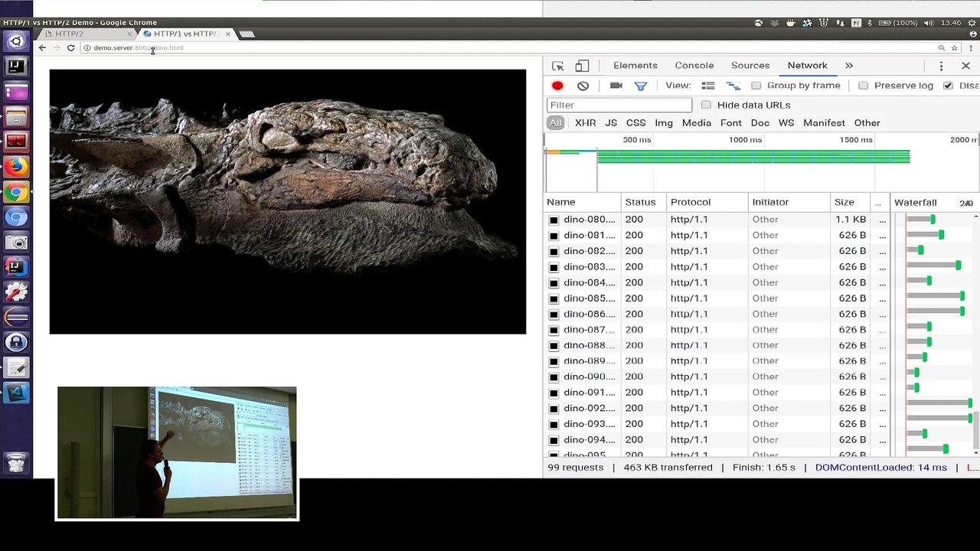The width and height of the screenshot is (980, 551).
Task: Toggle the network filter funnel icon
Action: (x=641, y=86)
